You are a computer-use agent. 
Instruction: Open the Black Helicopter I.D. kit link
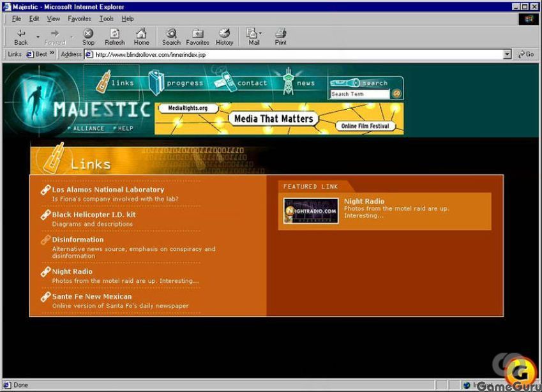pyautogui.click(x=94, y=215)
